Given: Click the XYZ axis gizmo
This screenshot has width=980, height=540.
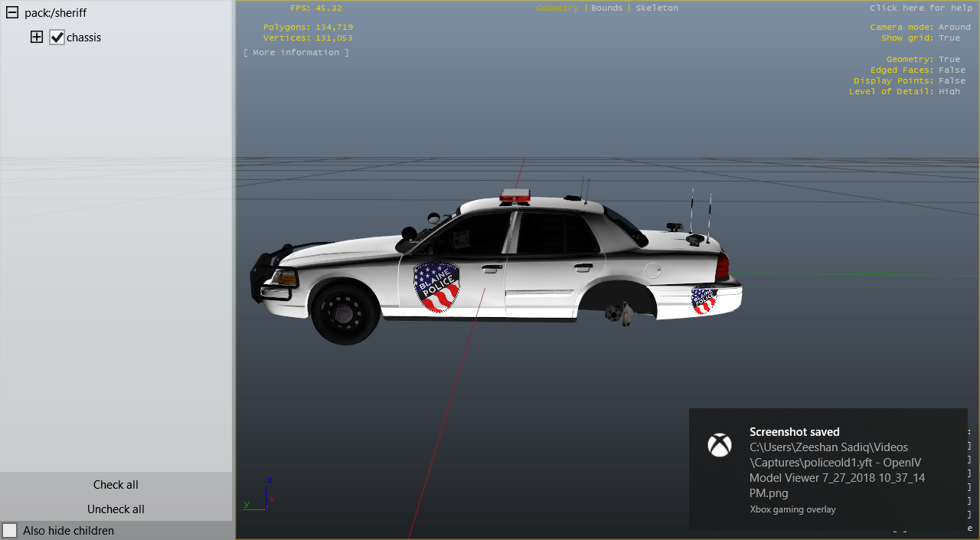Looking at the screenshot, I should pyautogui.click(x=263, y=496).
